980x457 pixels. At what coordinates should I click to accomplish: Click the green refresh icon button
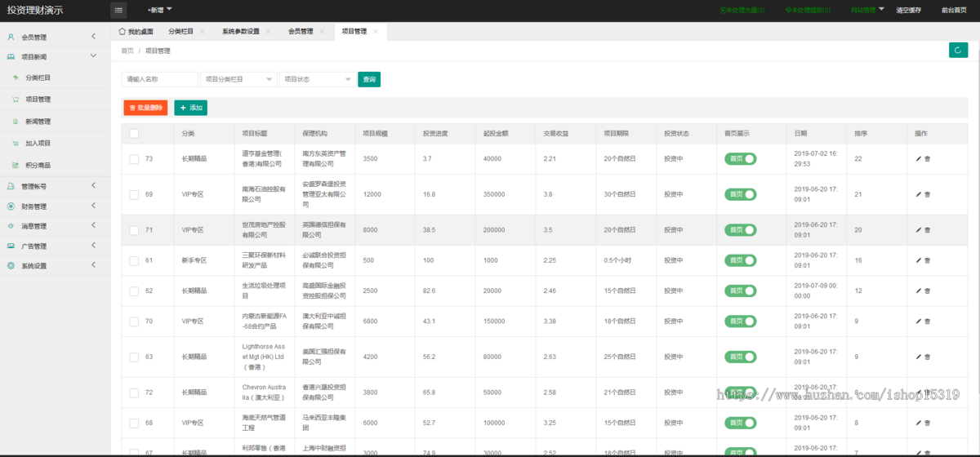959,51
